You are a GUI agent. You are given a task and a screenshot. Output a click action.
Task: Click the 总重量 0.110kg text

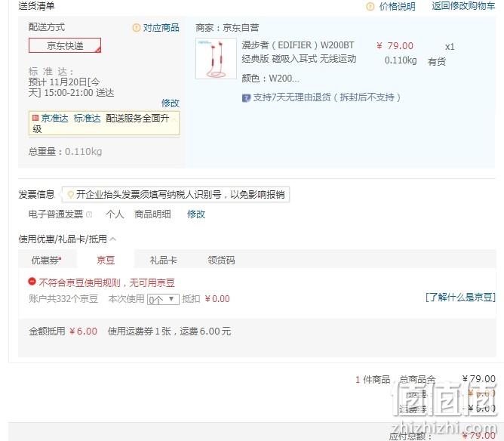pos(65,152)
